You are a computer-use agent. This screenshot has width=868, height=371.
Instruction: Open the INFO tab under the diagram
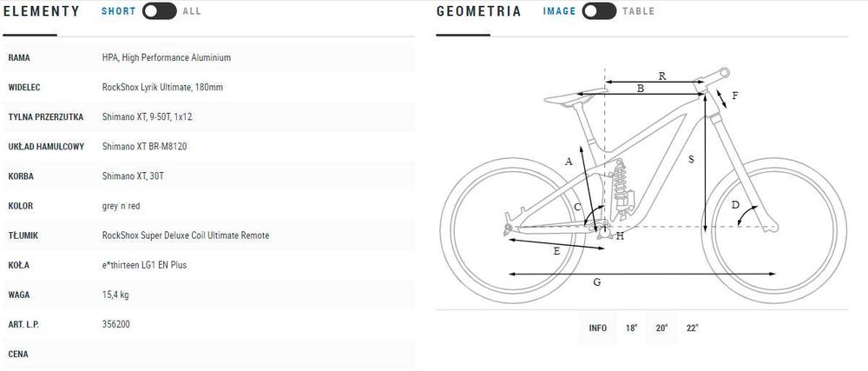pos(598,328)
